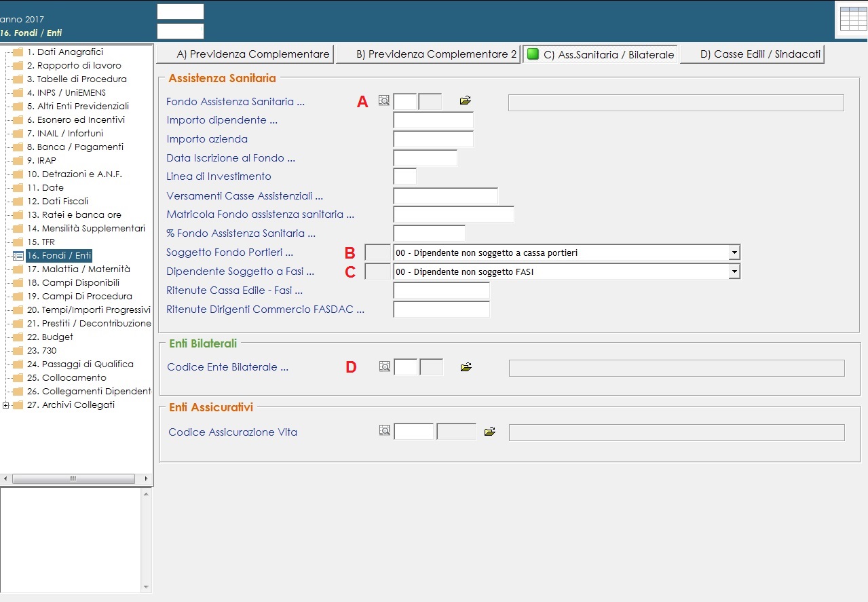This screenshot has width=868, height=602.
Task: Open the Dipendente Soggetto a Fasi dropdown
Action: click(734, 272)
